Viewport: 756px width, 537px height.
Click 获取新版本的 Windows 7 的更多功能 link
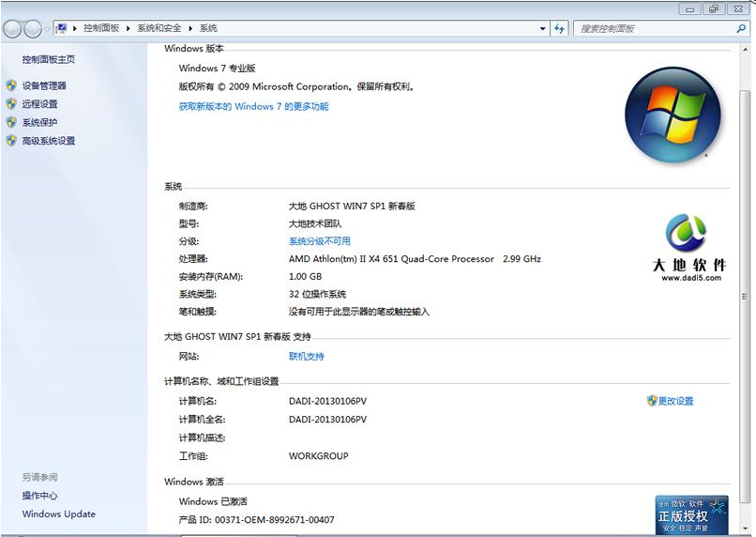pyautogui.click(x=253, y=107)
